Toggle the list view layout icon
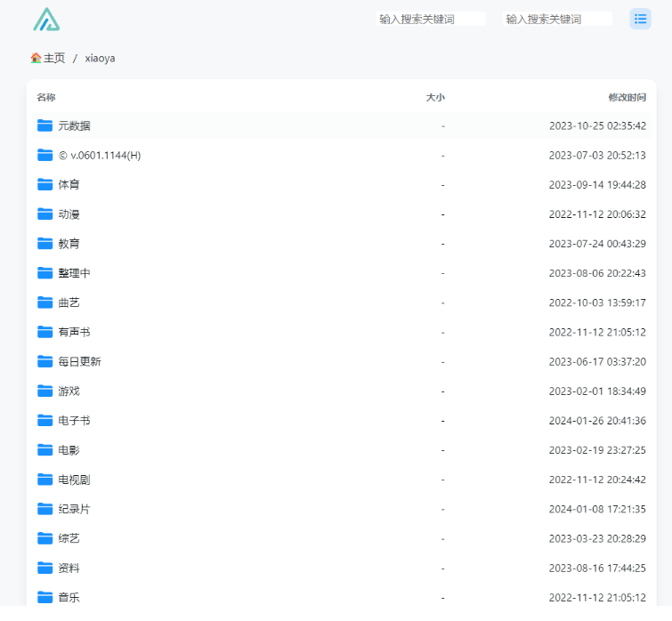 pyautogui.click(x=640, y=19)
